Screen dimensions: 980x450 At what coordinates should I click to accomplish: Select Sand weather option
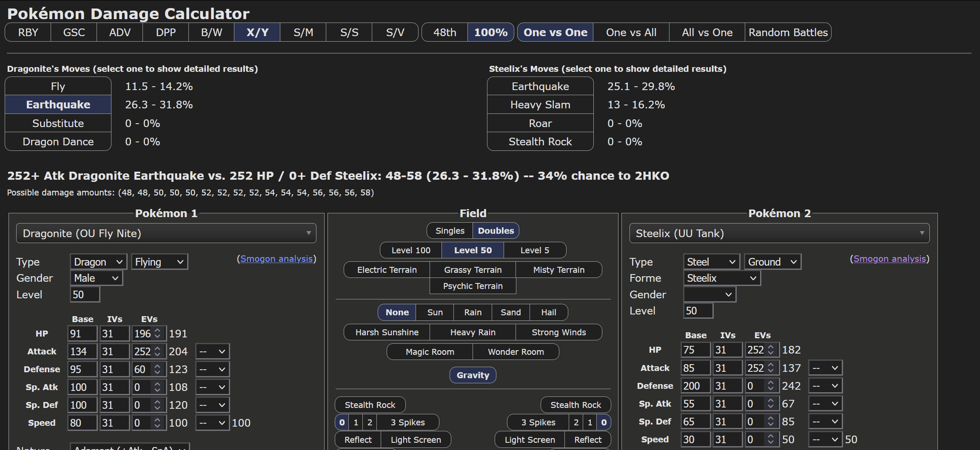click(x=510, y=312)
